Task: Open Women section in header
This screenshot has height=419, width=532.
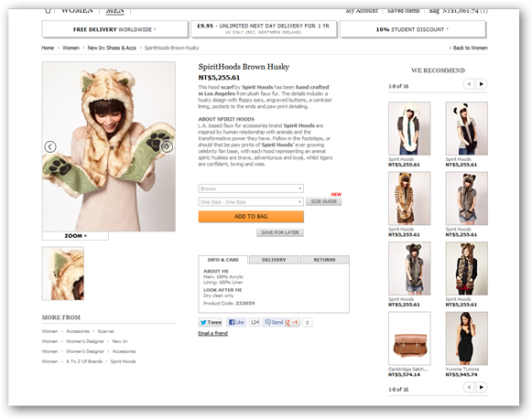Action: pos(77,11)
